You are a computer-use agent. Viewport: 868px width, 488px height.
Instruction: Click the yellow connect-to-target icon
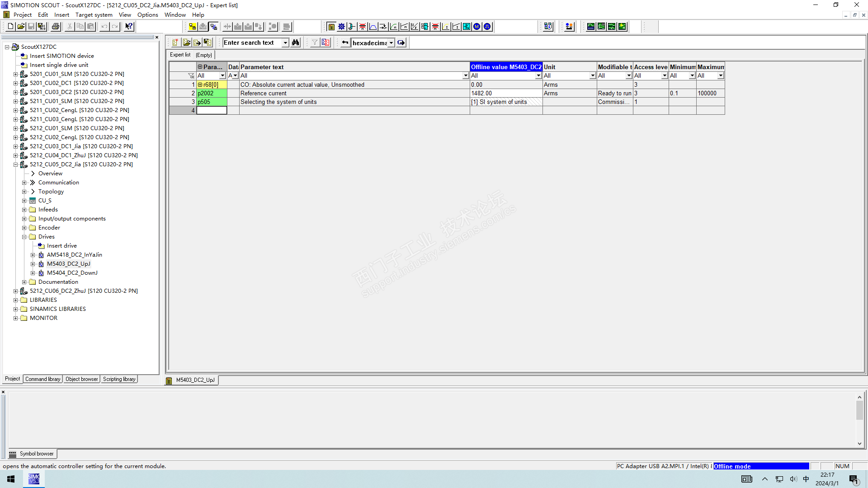[193, 27]
